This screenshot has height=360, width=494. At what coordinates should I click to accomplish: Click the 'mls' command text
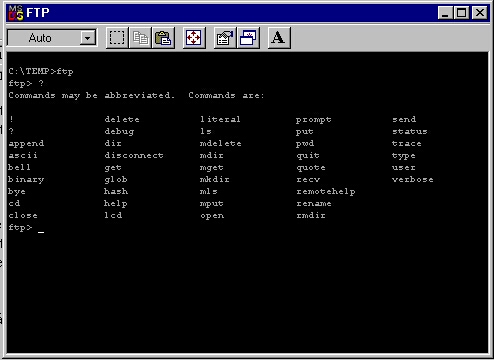208,191
